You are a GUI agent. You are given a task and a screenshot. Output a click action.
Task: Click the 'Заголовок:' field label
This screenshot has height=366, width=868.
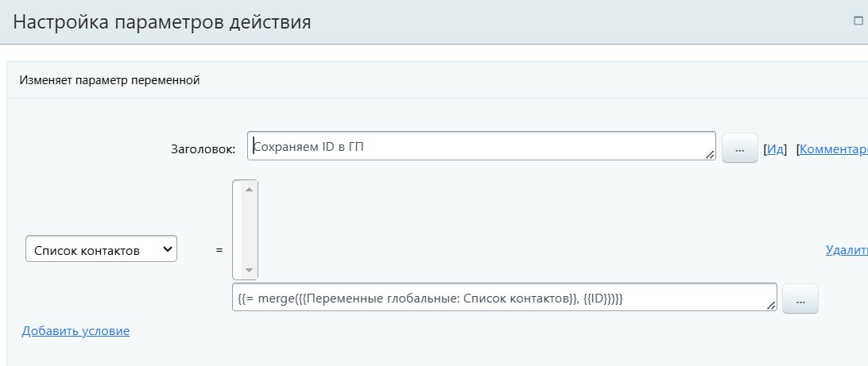[x=203, y=148]
